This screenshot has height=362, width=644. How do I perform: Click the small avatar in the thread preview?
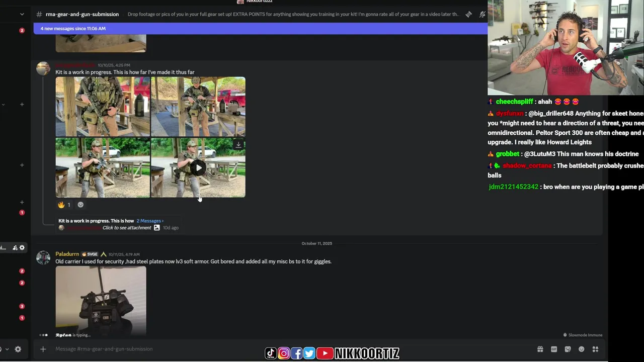point(61,228)
